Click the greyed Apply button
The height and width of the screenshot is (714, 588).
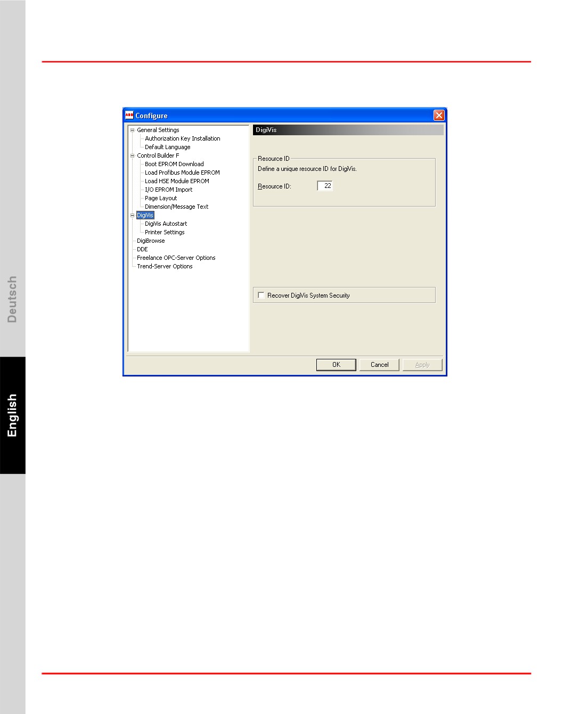(x=422, y=365)
